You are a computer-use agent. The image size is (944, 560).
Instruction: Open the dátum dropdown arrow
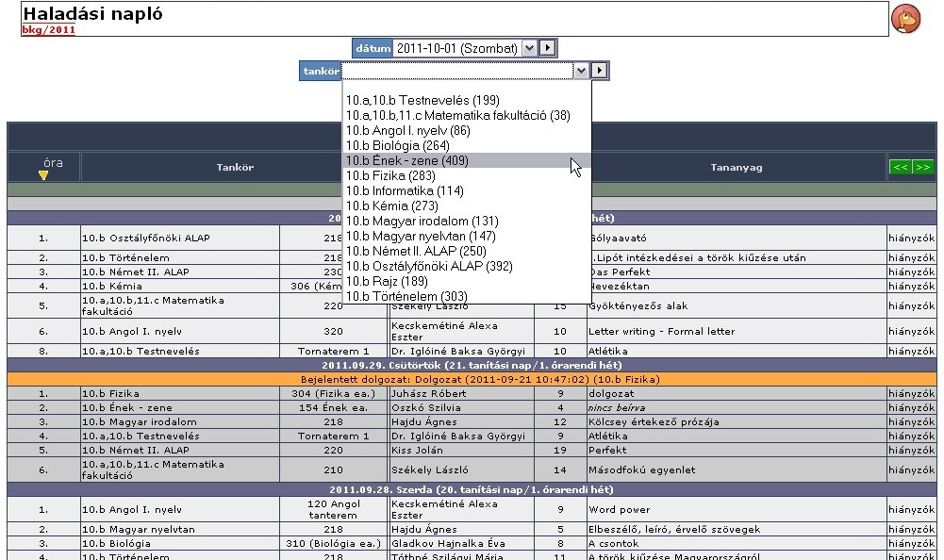pyautogui.click(x=529, y=48)
